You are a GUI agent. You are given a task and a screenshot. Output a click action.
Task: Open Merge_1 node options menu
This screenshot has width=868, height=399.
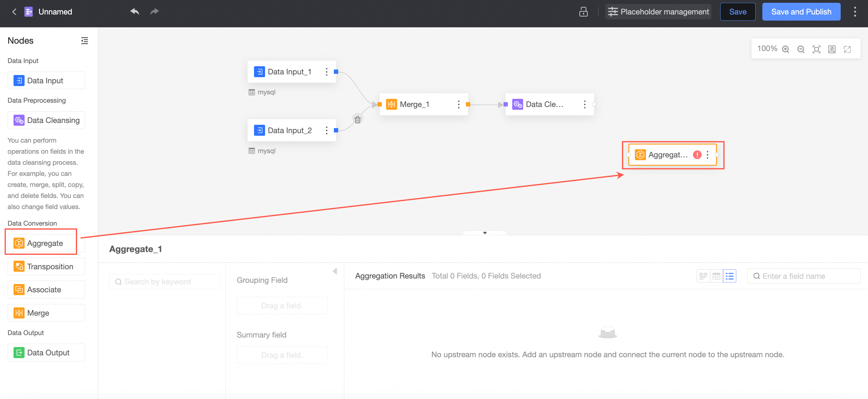(x=458, y=105)
